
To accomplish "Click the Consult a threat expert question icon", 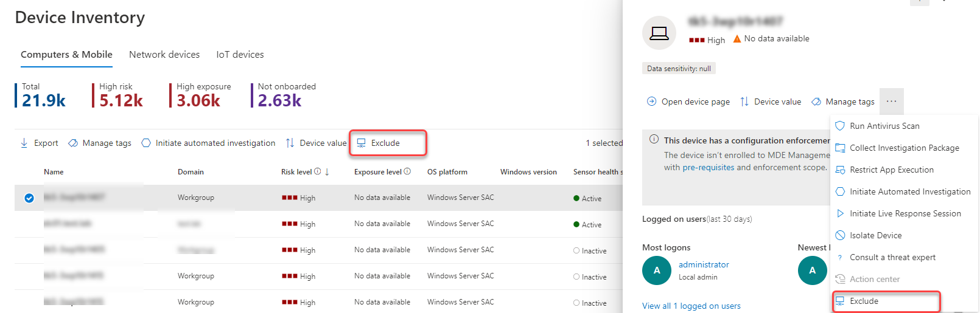I will click(x=840, y=257).
